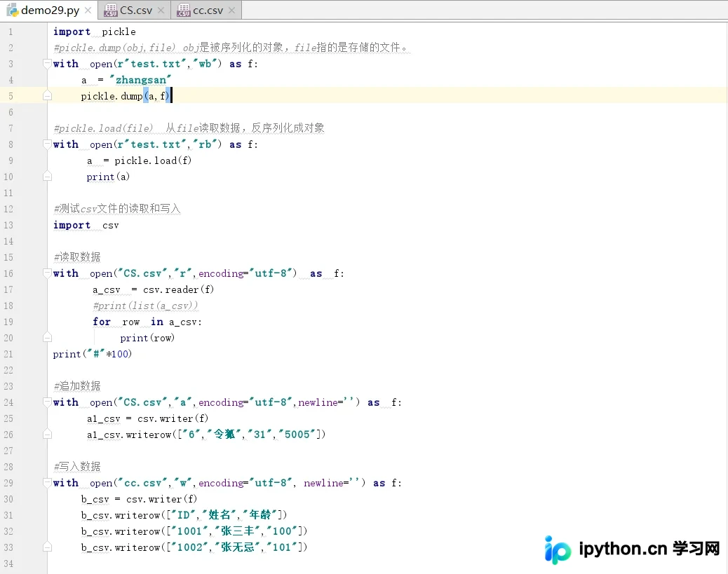Collapse the with block starting on line 29
The height and width of the screenshot is (574, 728).
pos(47,483)
